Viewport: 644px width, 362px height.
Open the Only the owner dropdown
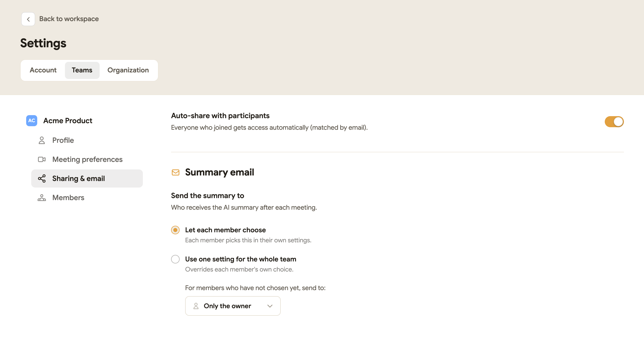pyautogui.click(x=233, y=306)
